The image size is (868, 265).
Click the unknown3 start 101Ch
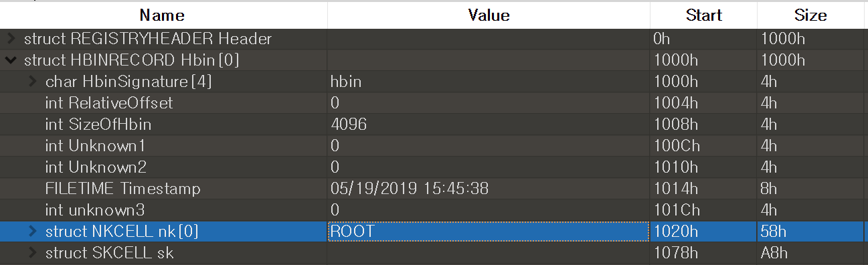tap(676, 210)
